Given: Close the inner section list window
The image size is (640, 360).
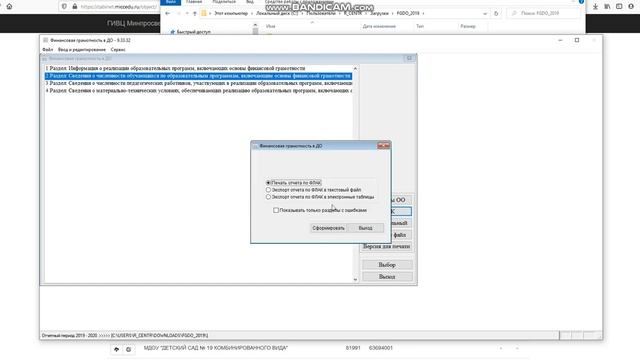Looking at the screenshot, I should [409, 58].
